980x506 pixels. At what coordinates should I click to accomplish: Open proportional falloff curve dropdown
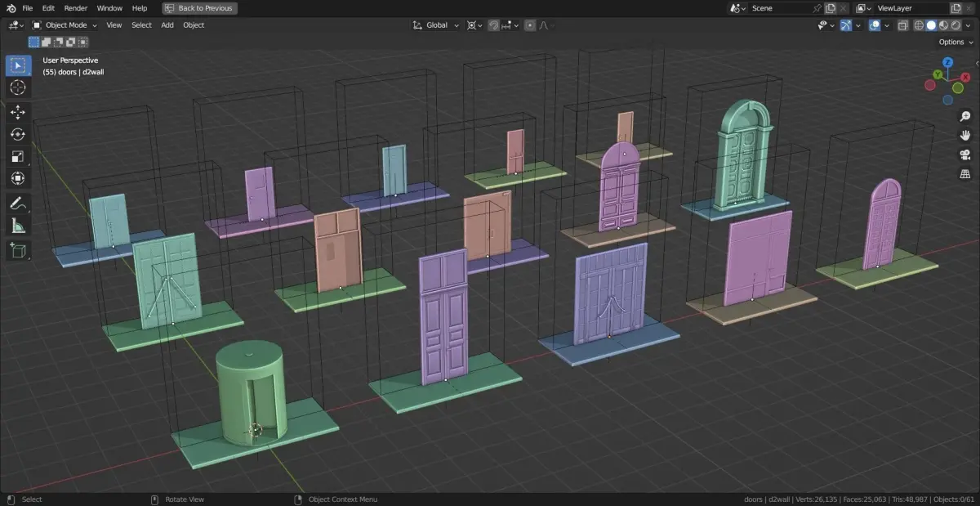(546, 25)
